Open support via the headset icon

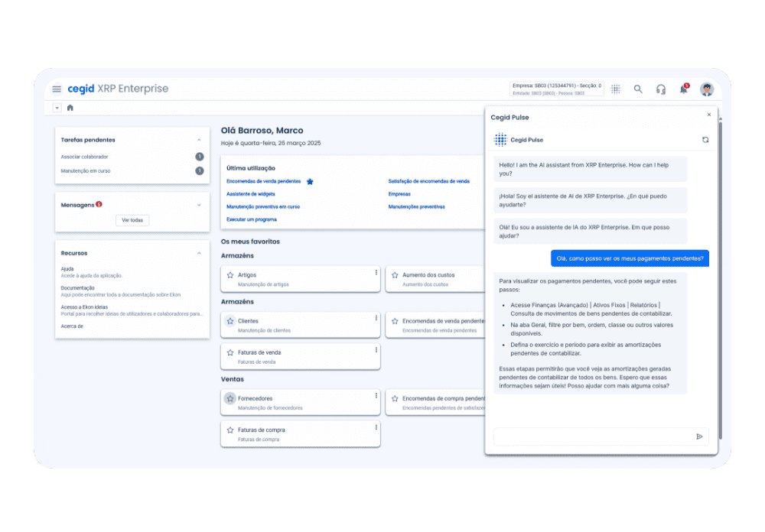[x=661, y=89]
